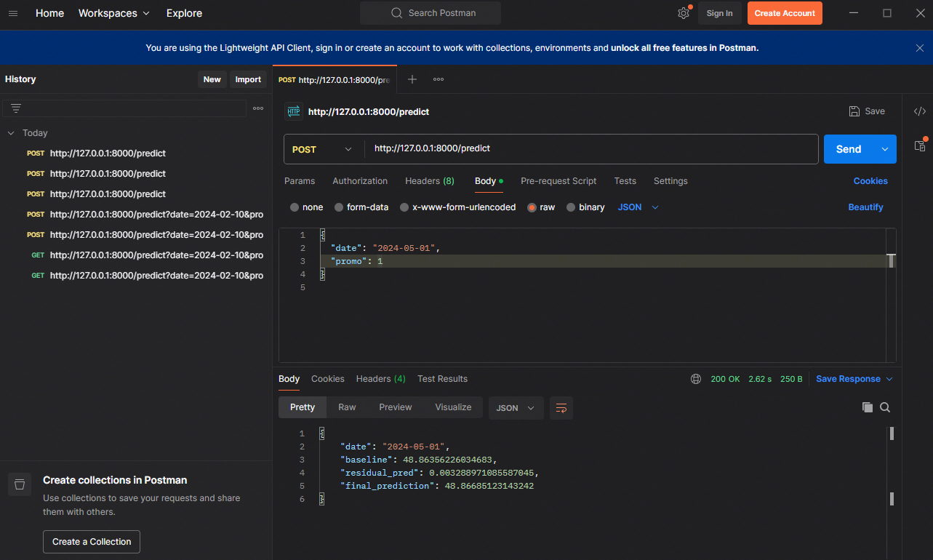Viewport: 933px width, 560px height.
Task: Open the Pre-request Script tab
Action: (x=558, y=181)
